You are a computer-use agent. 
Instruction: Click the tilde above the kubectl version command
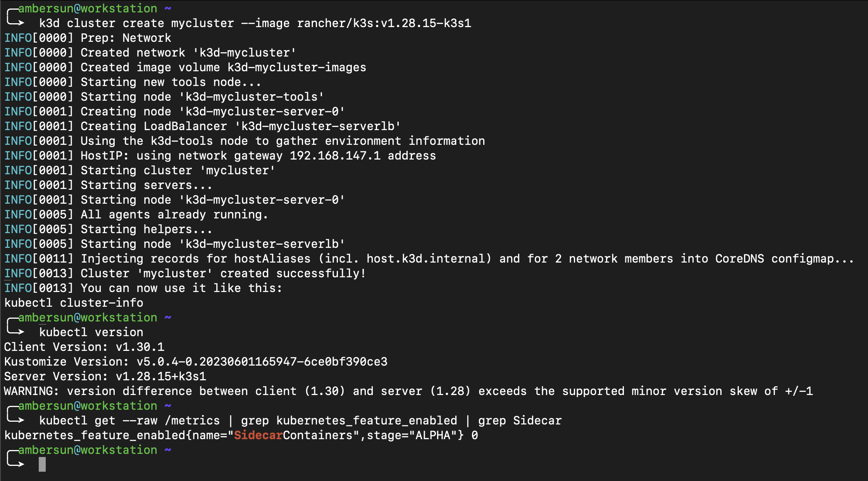coord(168,318)
